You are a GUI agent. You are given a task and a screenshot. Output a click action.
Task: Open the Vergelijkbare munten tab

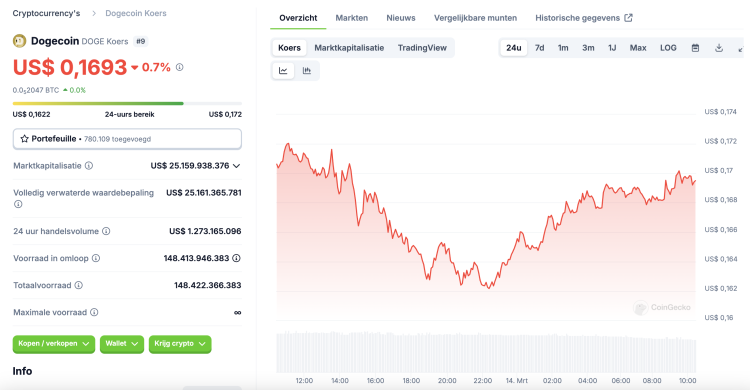point(475,18)
